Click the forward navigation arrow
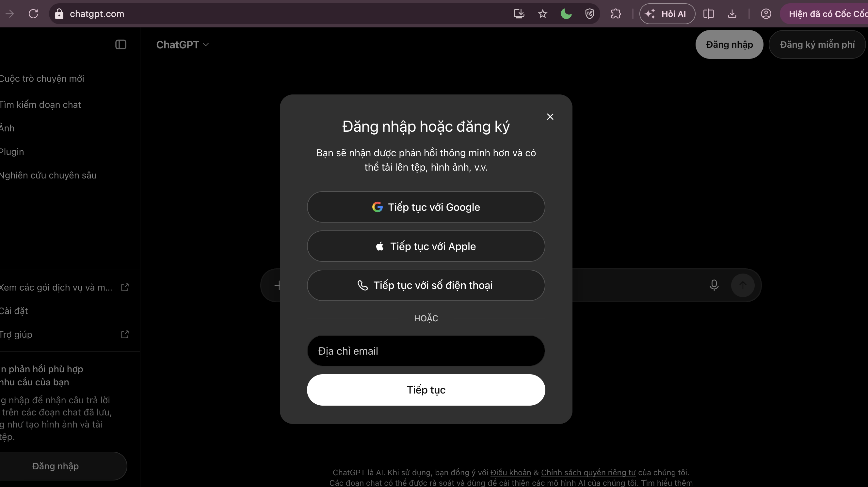This screenshot has width=868, height=487. (x=10, y=14)
